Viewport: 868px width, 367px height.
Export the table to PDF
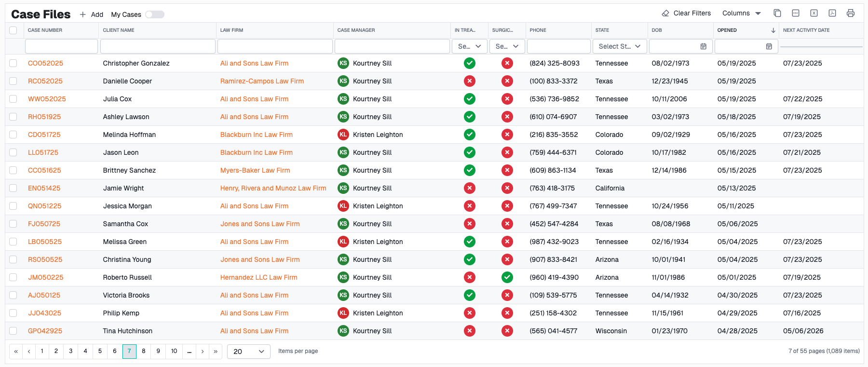click(x=832, y=13)
